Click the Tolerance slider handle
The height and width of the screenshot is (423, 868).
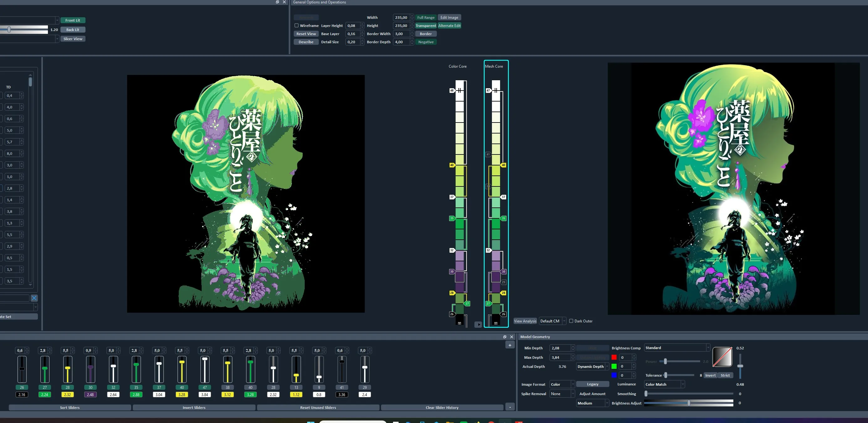(x=665, y=375)
